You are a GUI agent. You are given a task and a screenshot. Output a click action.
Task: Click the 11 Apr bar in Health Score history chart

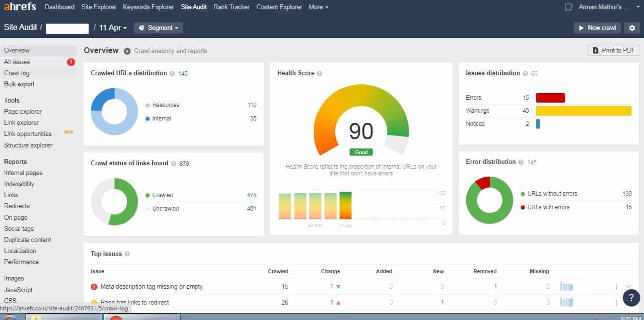(345, 206)
